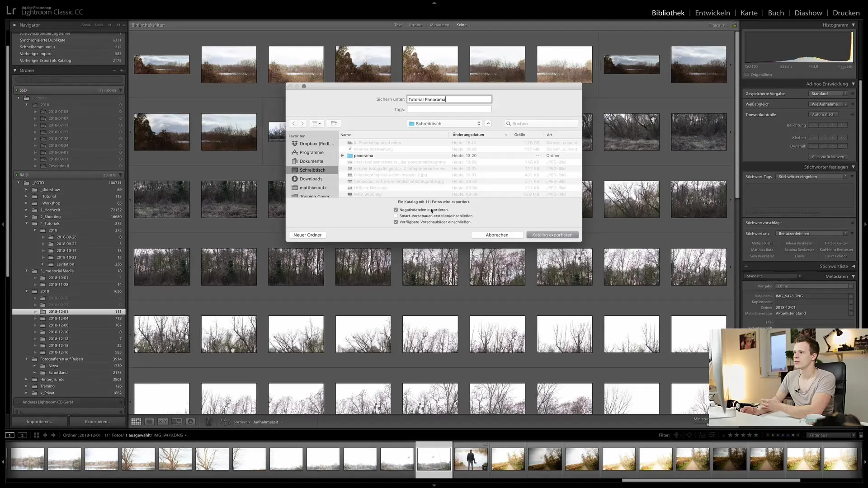Toggle filter lock icon in library filter bar
The height and width of the screenshot is (488, 868).
[x=735, y=25]
